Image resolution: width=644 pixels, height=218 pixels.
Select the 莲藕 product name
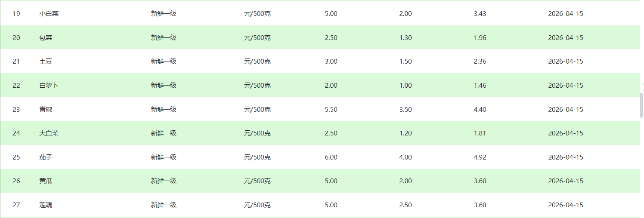coord(46,205)
